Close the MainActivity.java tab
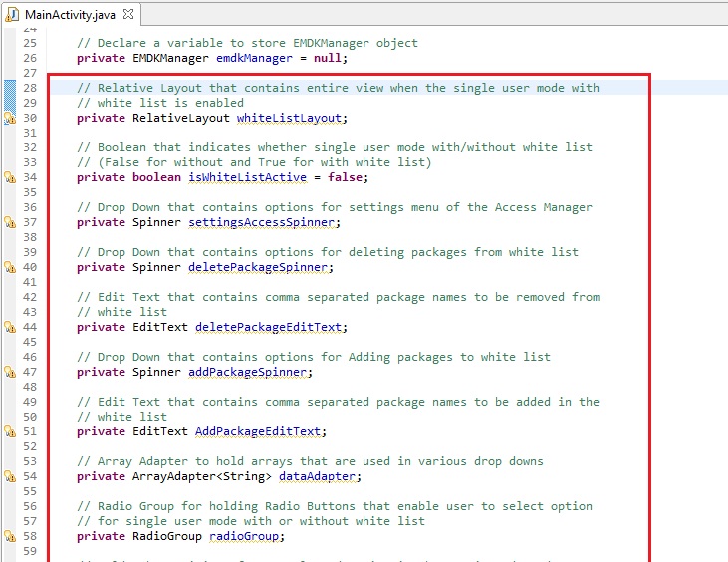Viewport: 728px width, 562px height. (128, 14)
